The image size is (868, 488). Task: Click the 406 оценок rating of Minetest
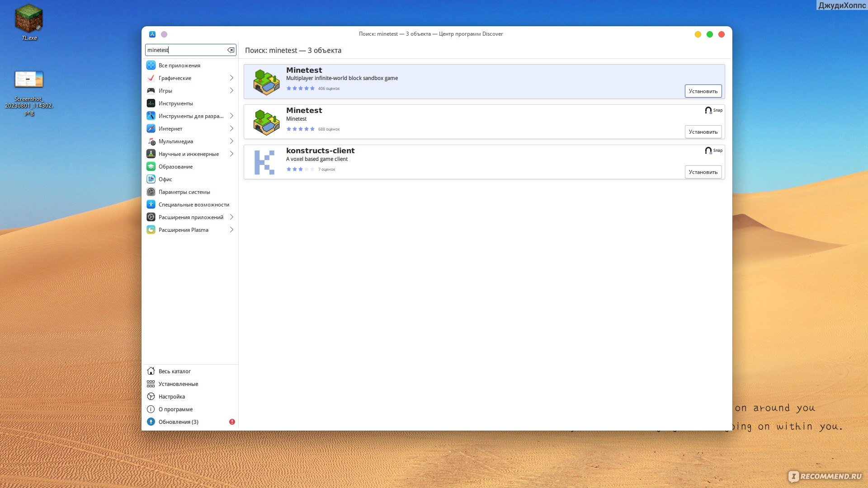(329, 89)
